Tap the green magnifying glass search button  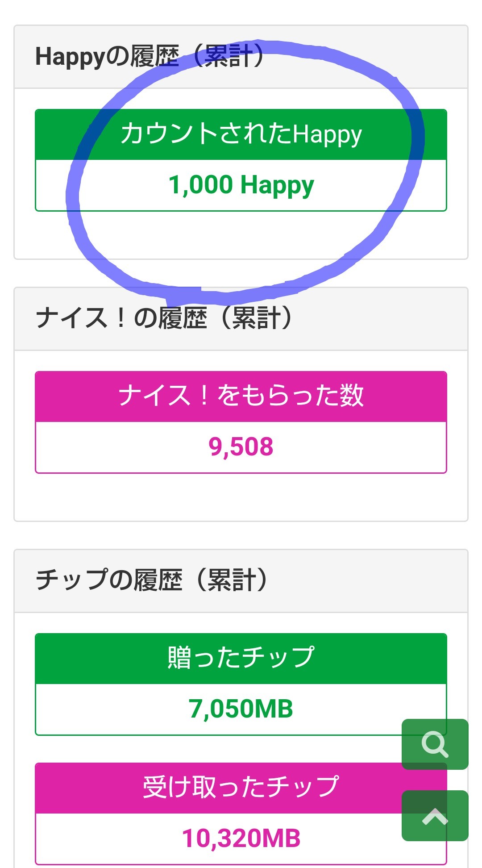pyautogui.click(x=435, y=744)
